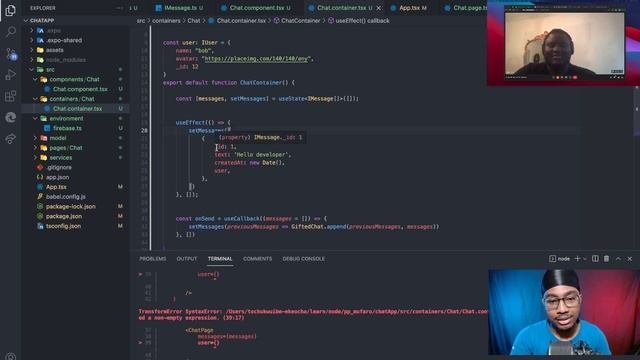Click the node terminal label
The height and width of the screenshot is (360, 640).
pos(563,259)
